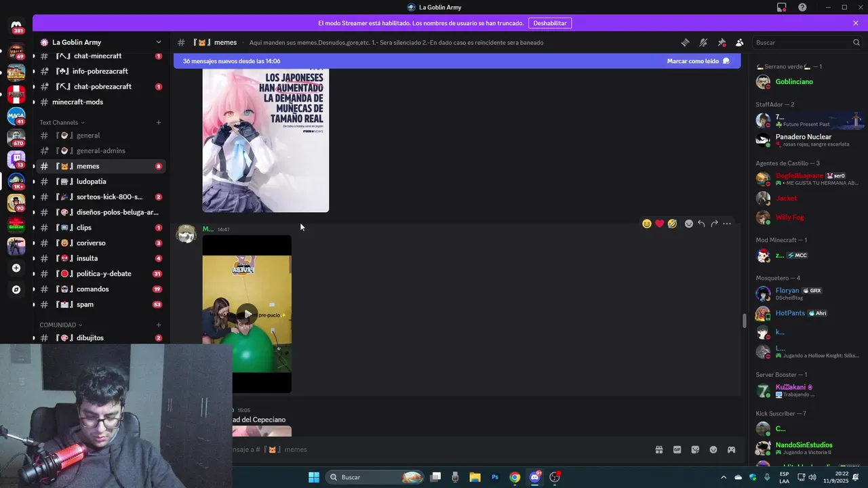Open the general-admins channel
Image resolution: width=868 pixels, height=488 pixels.
coord(100,150)
